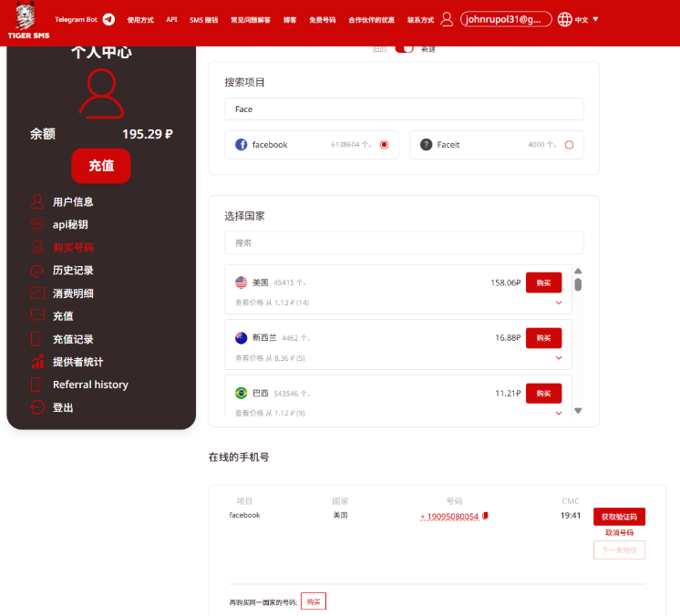Click the 购买号码 SIM card icon
The height and width of the screenshot is (616, 680).
coord(37,248)
